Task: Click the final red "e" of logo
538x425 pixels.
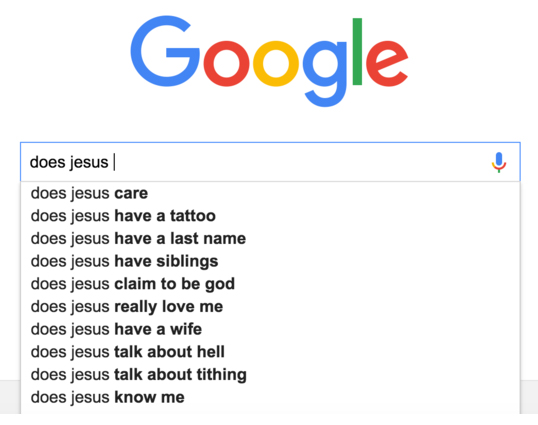Action: (x=387, y=63)
